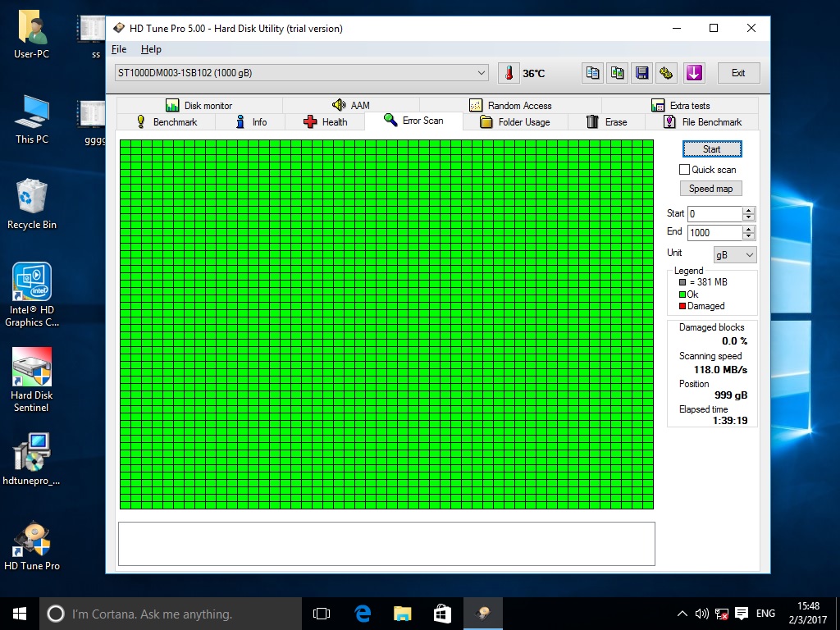Click the save screenshot floppy disk icon
The height and width of the screenshot is (630, 840).
(x=641, y=73)
